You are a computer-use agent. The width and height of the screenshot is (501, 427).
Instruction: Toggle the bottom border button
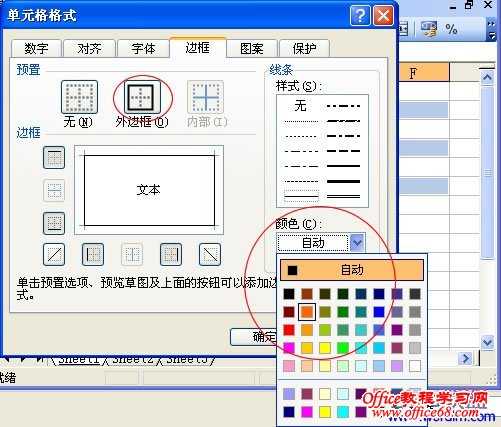(x=54, y=223)
